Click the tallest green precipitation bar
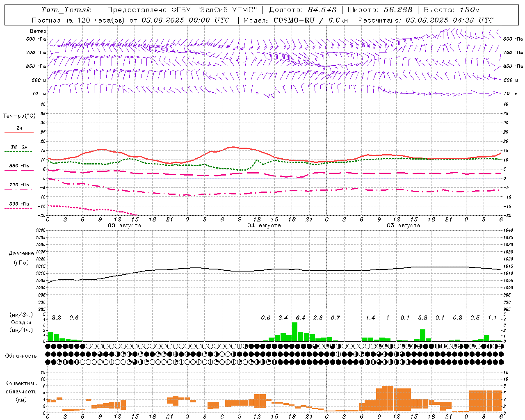Screen dimensions: 525x420 point(294,332)
